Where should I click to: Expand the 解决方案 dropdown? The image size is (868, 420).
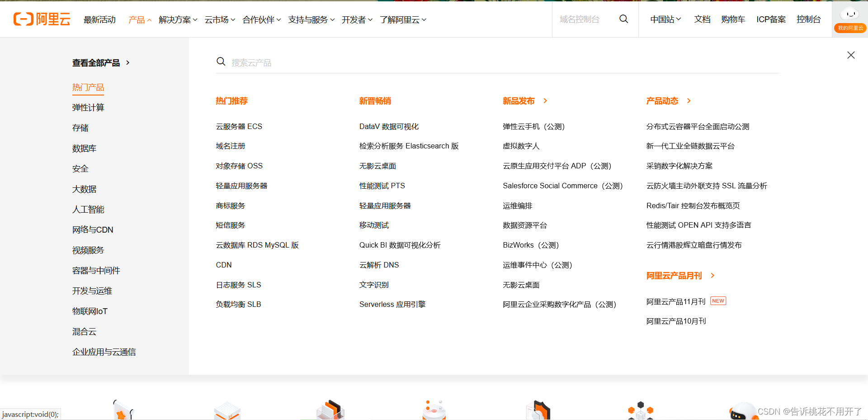(178, 20)
